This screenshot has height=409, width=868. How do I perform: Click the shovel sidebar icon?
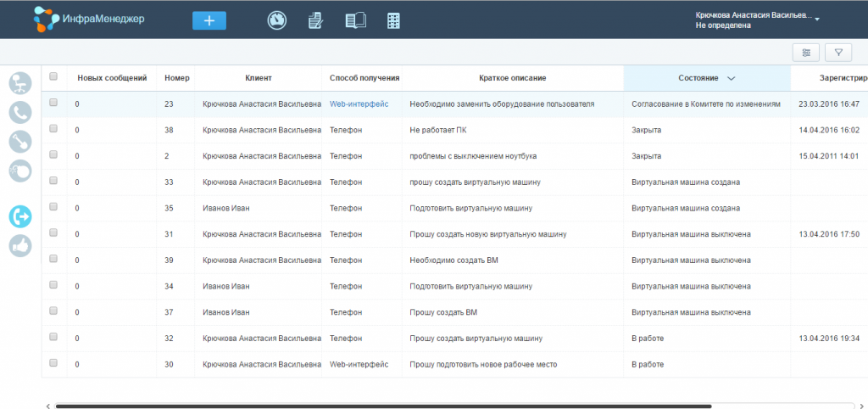[20, 142]
